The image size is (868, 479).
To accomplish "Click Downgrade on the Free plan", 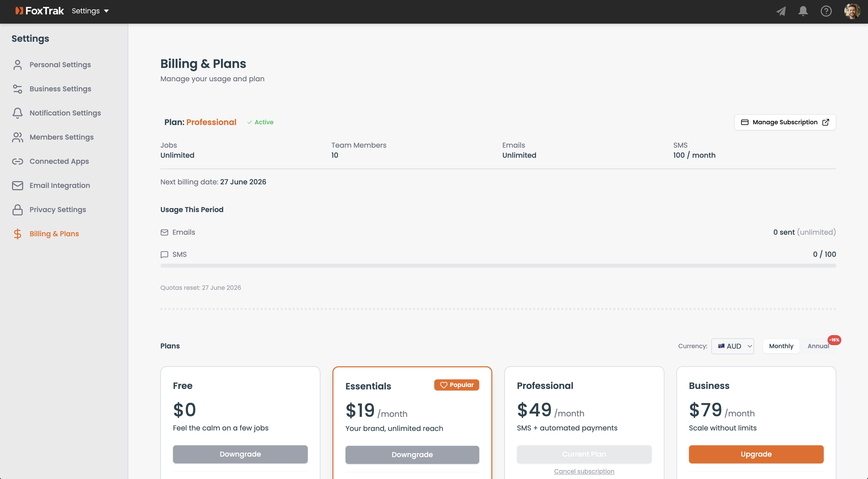I will click(x=240, y=454).
